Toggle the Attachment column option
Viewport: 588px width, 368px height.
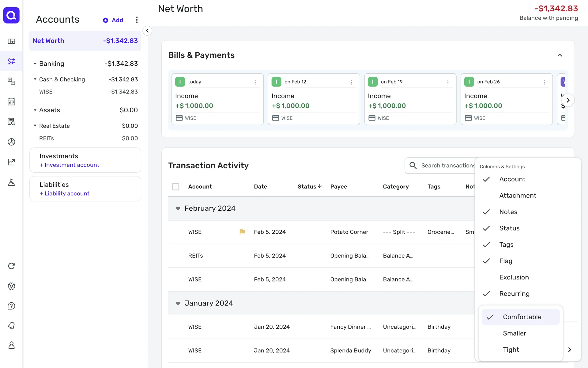[x=518, y=196]
